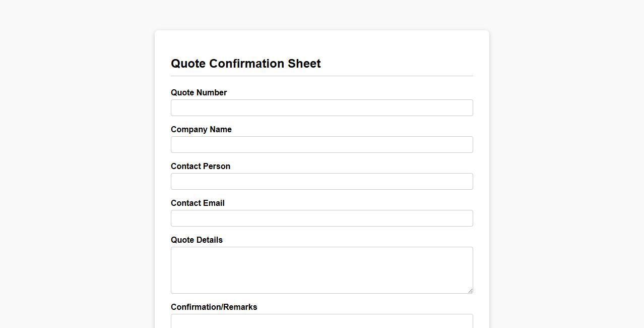Viewport: 644px width, 328px height.
Task: Click the Quote Number label
Action: (199, 92)
